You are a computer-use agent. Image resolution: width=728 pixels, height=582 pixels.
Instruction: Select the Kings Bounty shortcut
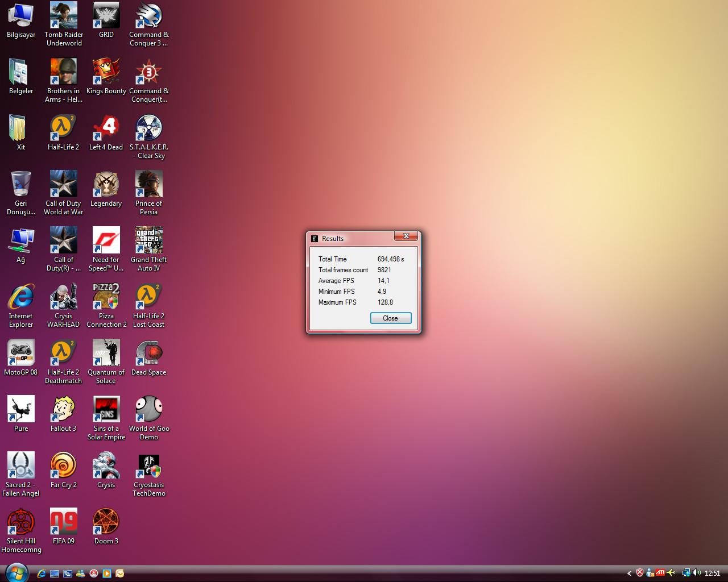click(x=106, y=77)
